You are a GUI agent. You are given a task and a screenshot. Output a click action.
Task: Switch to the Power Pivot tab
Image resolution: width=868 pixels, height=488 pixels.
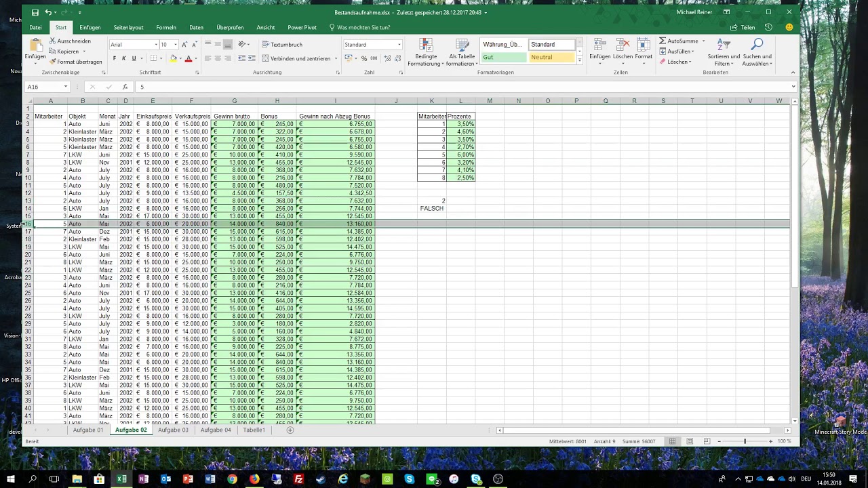(x=302, y=28)
